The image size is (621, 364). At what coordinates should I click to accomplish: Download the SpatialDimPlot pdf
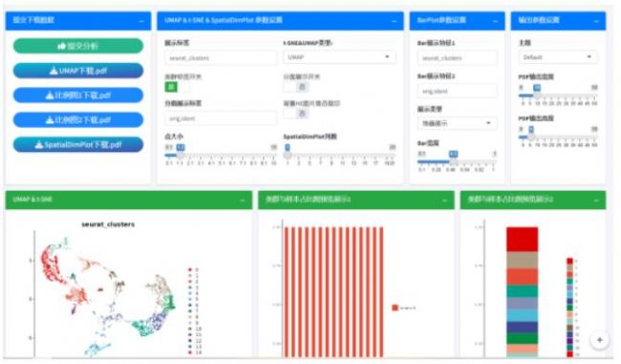(78, 145)
